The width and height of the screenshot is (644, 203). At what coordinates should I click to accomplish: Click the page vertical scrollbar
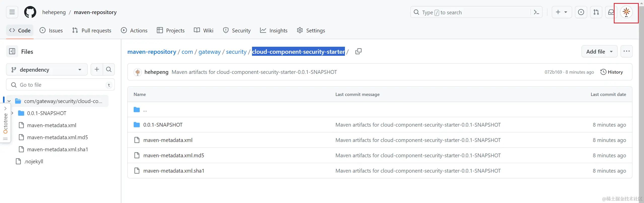tap(641, 100)
